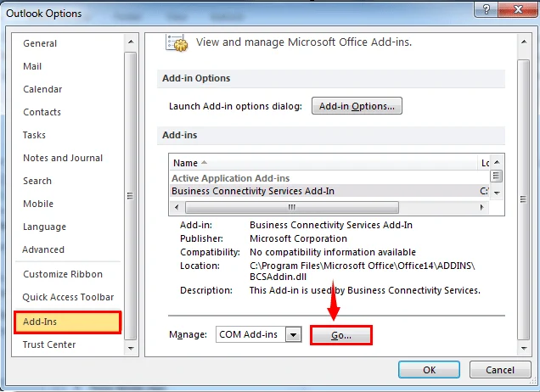Click the add-ins list up scroll arrow

[x=497, y=162]
